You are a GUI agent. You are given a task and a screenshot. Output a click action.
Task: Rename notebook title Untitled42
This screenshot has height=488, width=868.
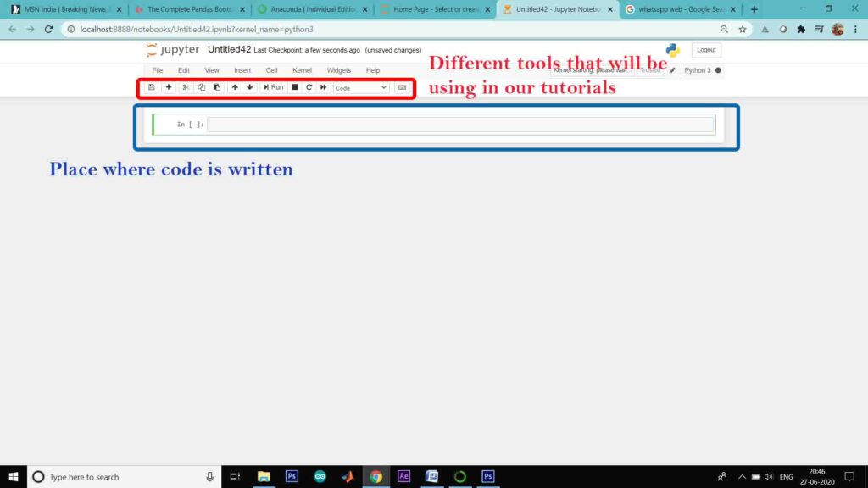coord(229,49)
